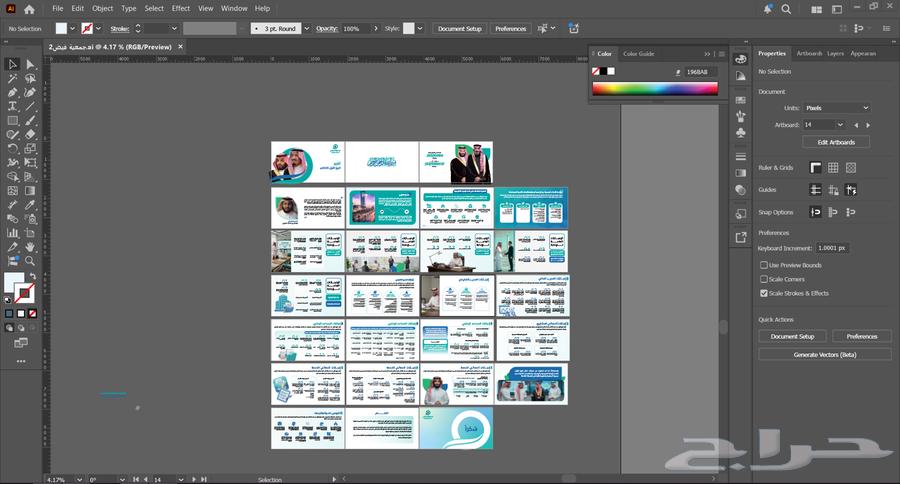Open brush definition dropdown 3 pt. Round
The image size is (900, 484).
point(307,29)
